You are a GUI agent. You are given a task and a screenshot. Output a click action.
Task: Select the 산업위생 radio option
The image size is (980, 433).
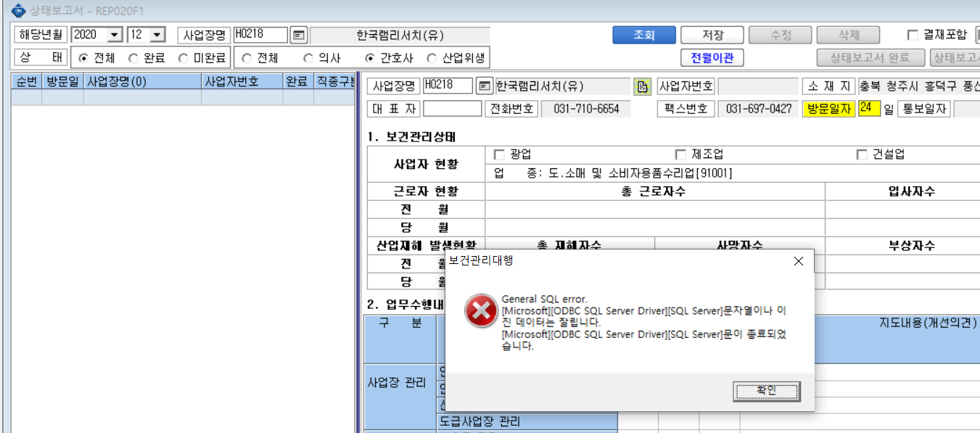432,58
